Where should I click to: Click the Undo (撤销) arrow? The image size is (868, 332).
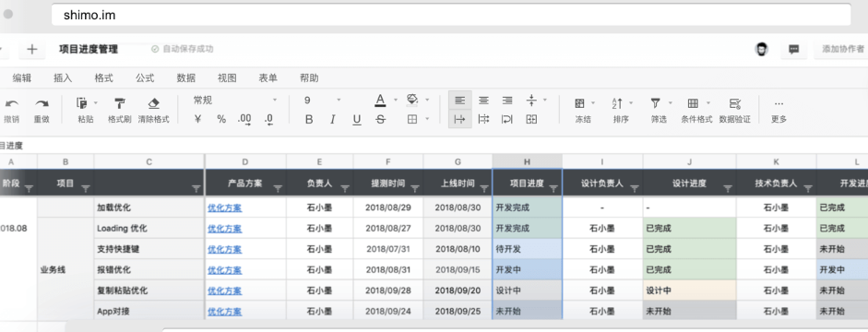click(12, 103)
